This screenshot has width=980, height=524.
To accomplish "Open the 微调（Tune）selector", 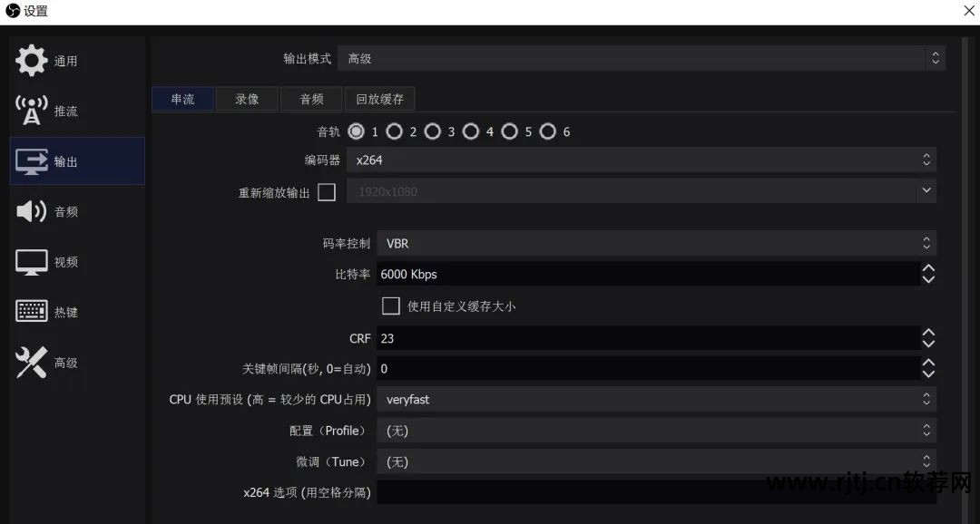I will click(653, 461).
